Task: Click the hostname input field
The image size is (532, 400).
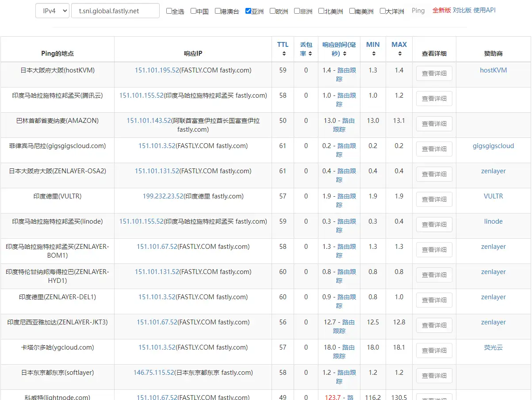Action: [115, 11]
